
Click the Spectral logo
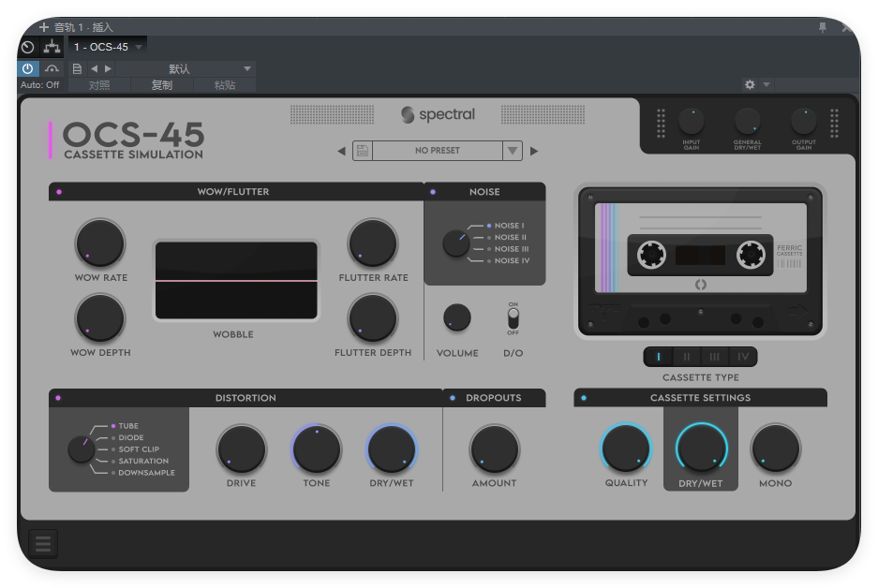438,114
